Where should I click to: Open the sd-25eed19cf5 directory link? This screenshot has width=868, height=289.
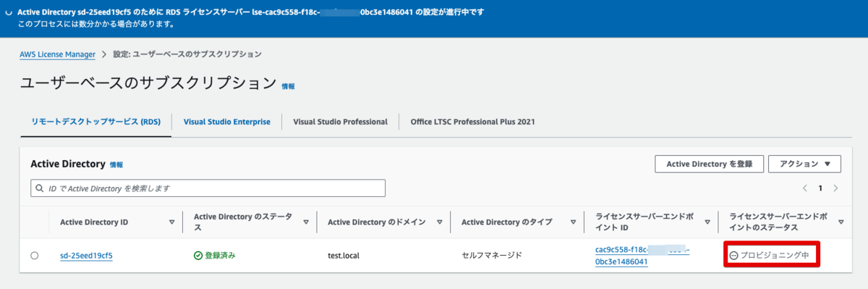pos(86,256)
